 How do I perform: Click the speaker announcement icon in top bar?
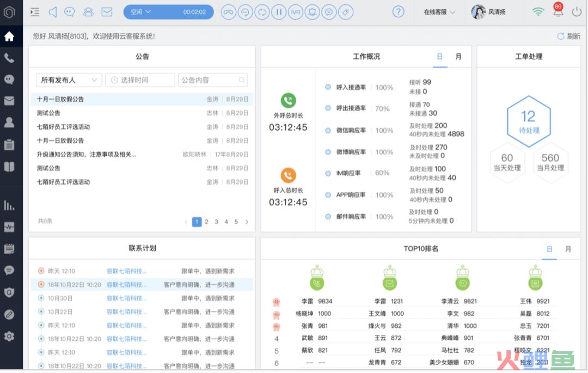pyautogui.click(x=52, y=12)
